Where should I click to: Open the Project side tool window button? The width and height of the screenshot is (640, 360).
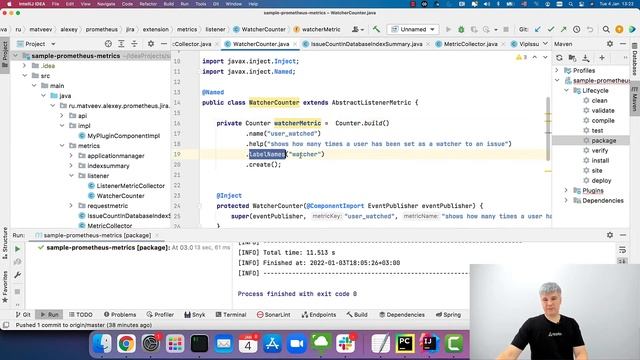click(x=5, y=54)
